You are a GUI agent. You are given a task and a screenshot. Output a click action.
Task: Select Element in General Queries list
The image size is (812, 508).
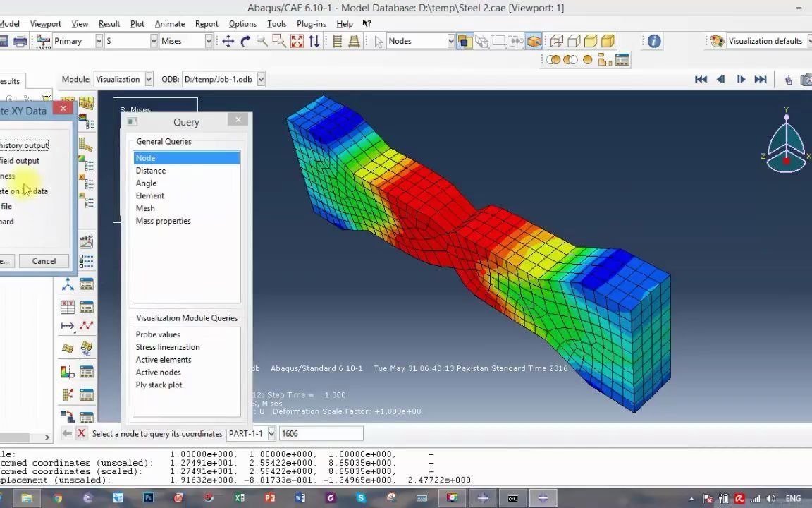(x=186, y=195)
